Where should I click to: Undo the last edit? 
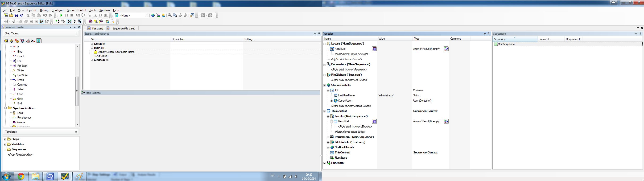pos(45,16)
